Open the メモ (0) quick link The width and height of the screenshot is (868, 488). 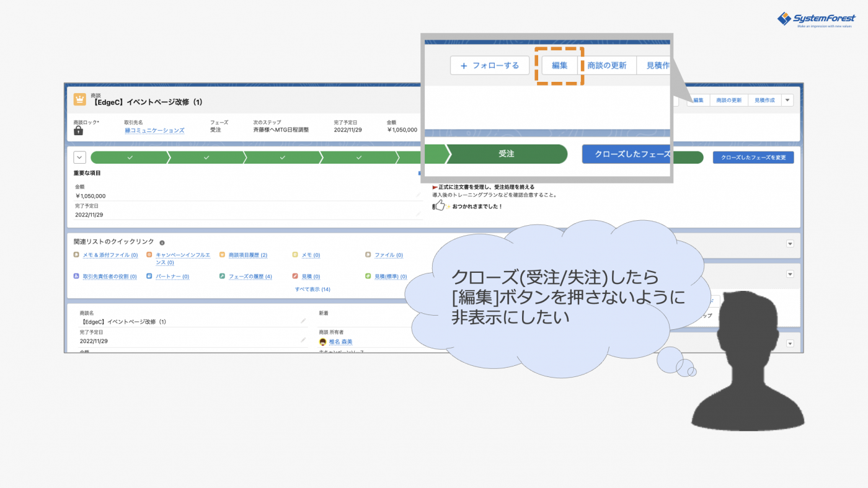311,255
